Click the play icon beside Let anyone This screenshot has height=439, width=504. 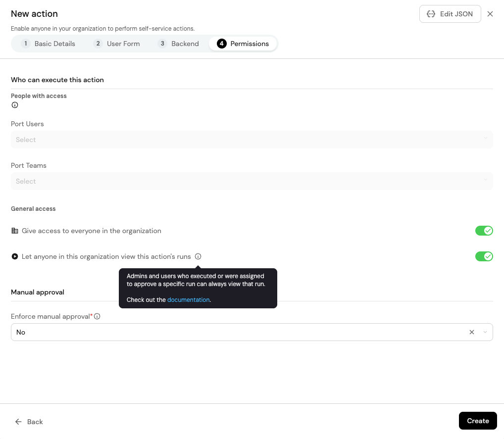15,256
